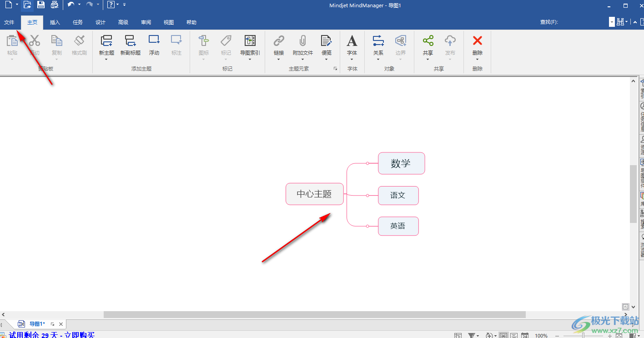
Task: Select the 数学 subtopic node
Action: (x=401, y=163)
